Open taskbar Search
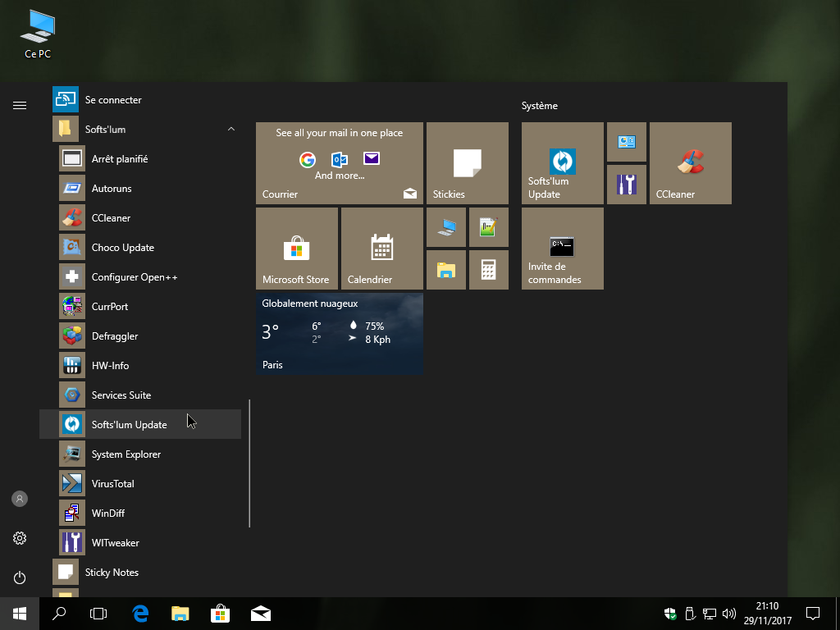Viewport: 840px width, 630px height. tap(59, 614)
